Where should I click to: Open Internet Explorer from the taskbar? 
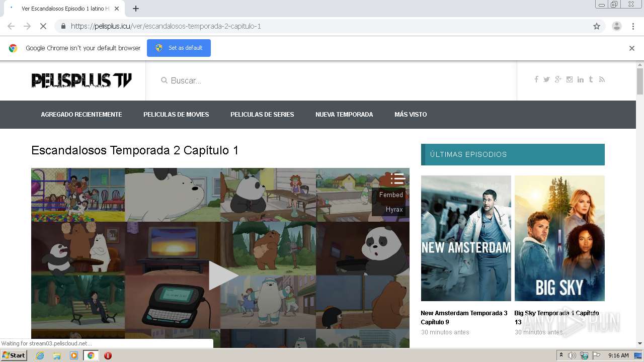coord(40,355)
